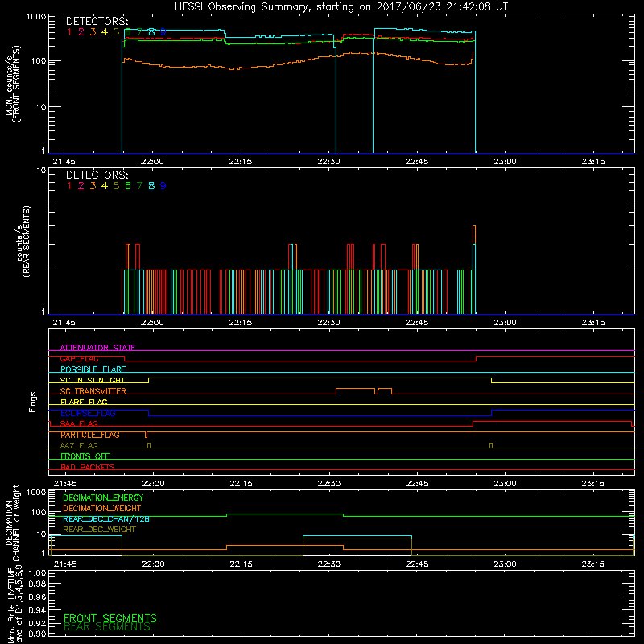This screenshot has height=644, width=644.
Task: Click the PARTICLE_FLAG downward notch near 22:00
Action: pos(147,435)
